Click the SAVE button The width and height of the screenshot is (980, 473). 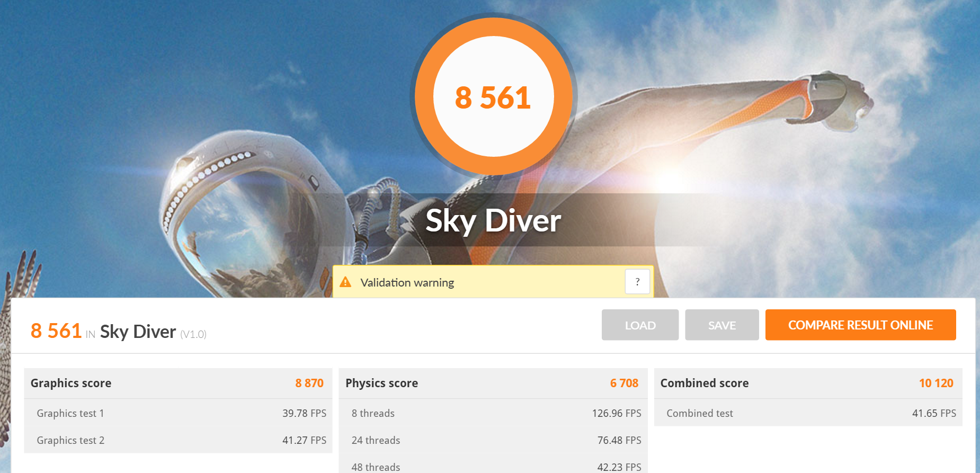click(722, 325)
